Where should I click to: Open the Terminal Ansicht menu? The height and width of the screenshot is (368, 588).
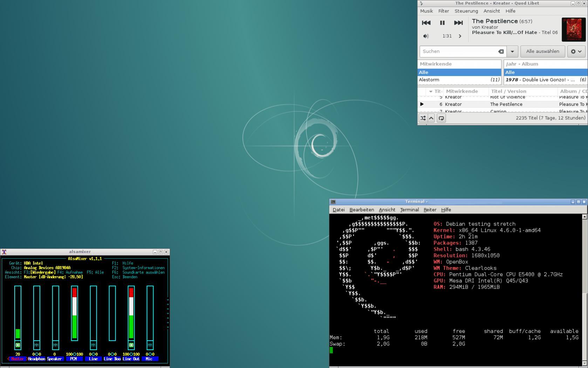[387, 210]
